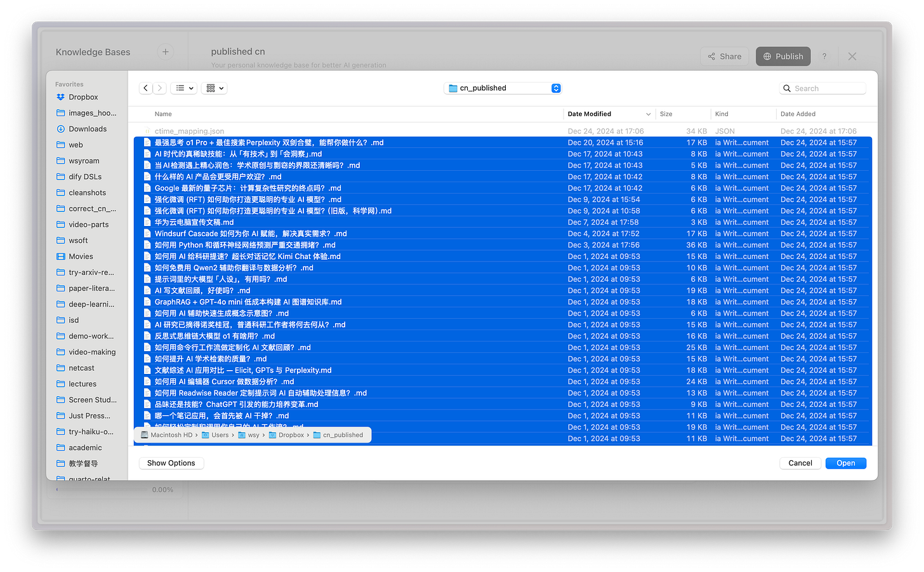Click cn_published in the path bar
The width and height of the screenshot is (924, 572).
338,435
